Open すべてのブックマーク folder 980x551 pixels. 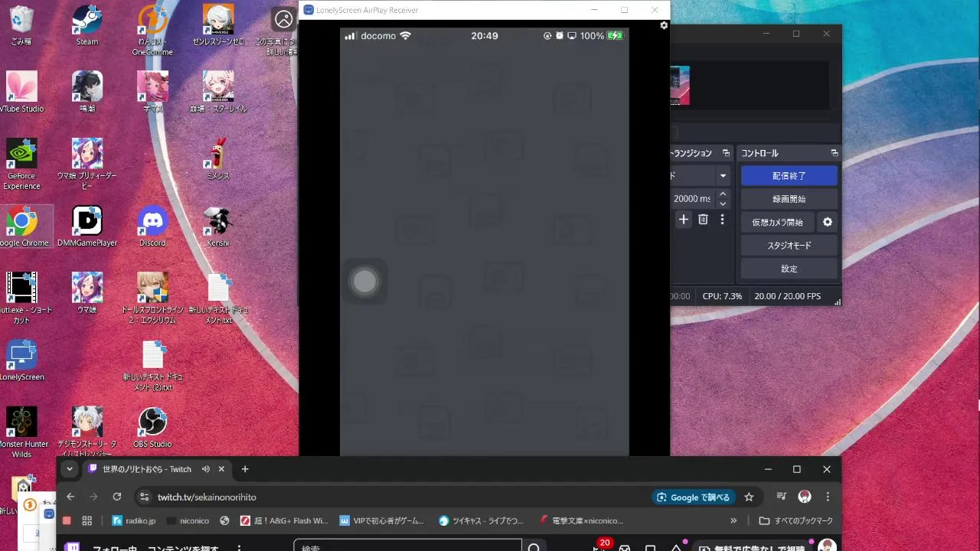pyautogui.click(x=796, y=520)
